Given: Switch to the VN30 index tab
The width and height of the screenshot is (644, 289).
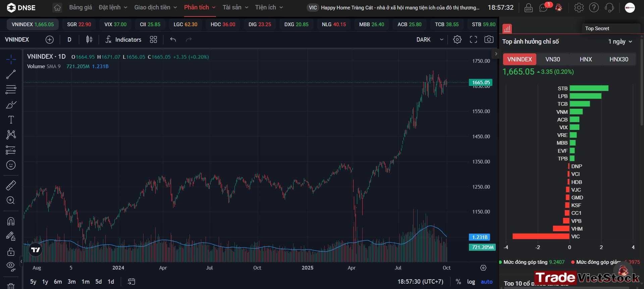Looking at the screenshot, I should [553, 59].
